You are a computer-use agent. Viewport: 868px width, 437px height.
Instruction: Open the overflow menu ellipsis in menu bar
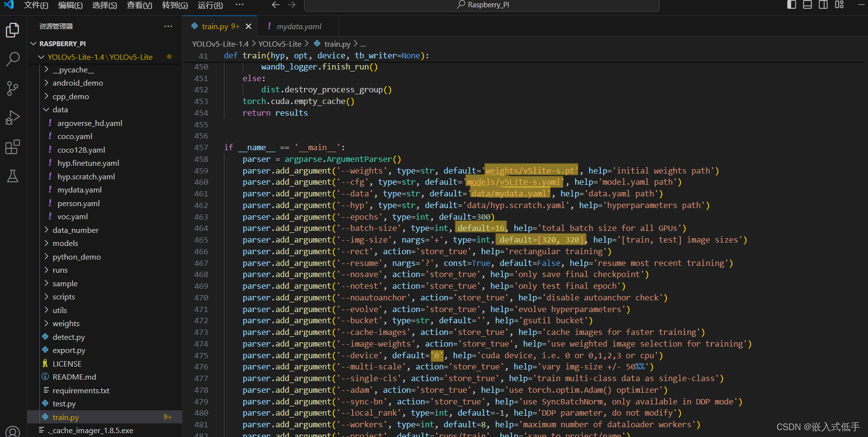click(x=239, y=5)
